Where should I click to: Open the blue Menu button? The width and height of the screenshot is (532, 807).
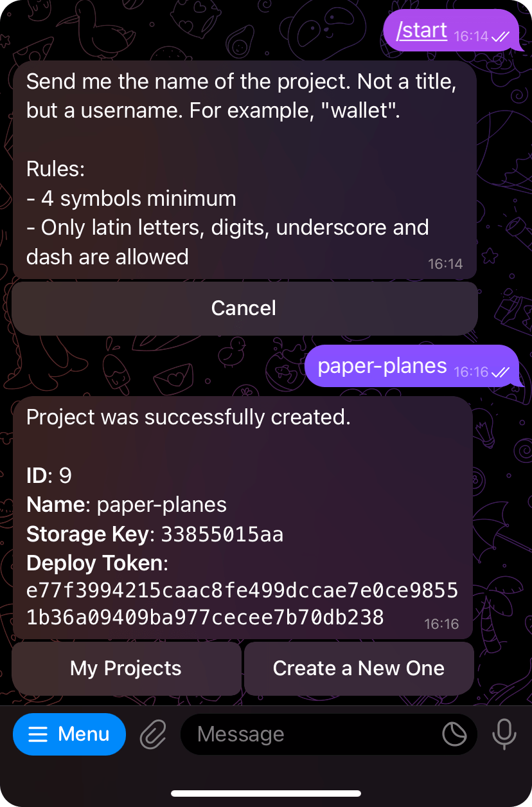tap(69, 734)
